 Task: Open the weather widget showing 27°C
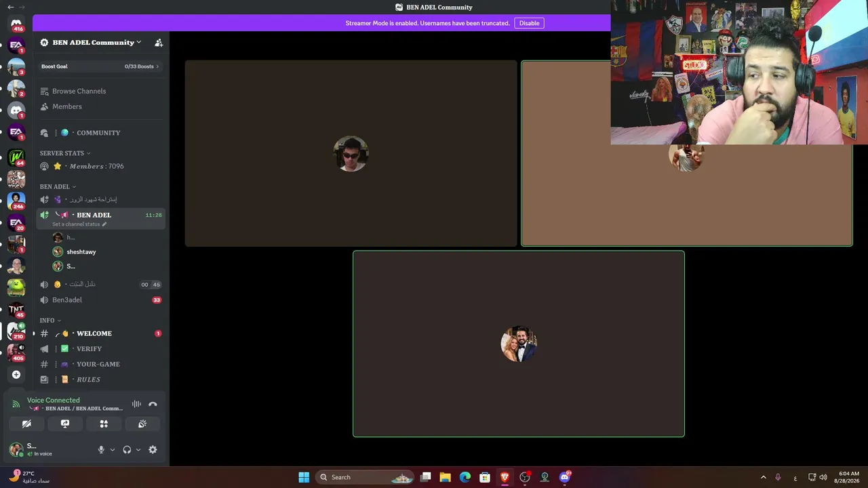pyautogui.click(x=30, y=477)
